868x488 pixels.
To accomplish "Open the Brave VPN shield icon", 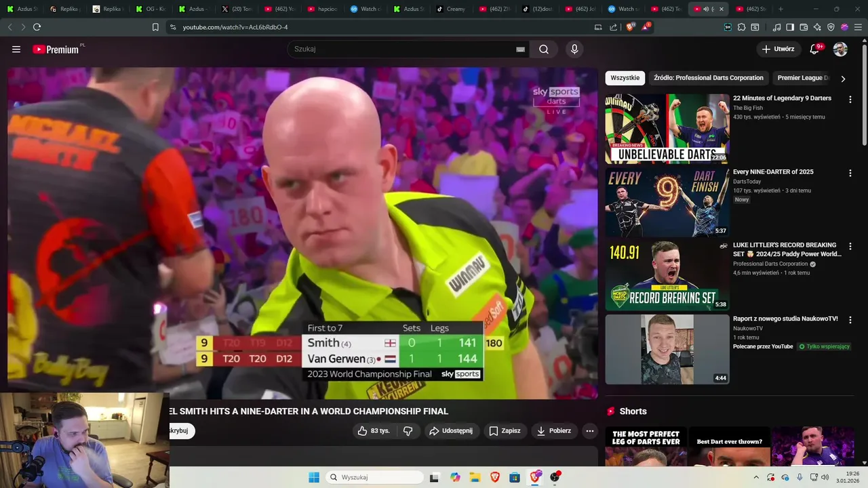I will coord(831,27).
